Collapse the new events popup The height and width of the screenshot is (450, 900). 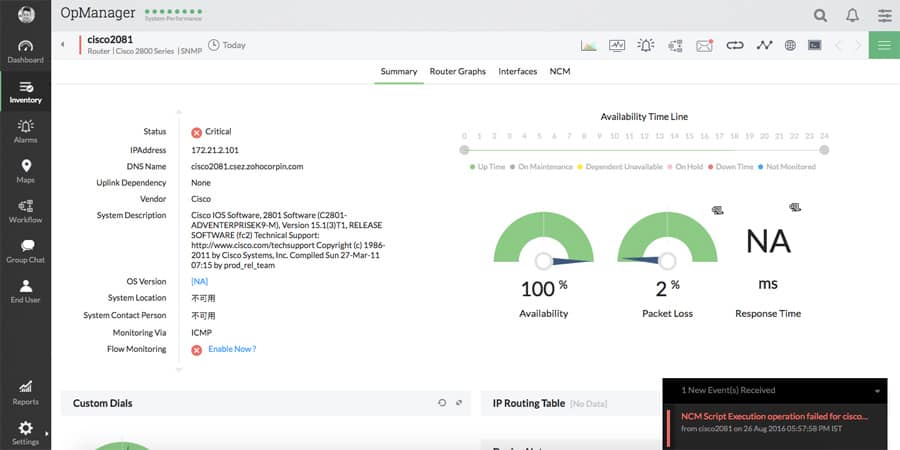coord(877,391)
